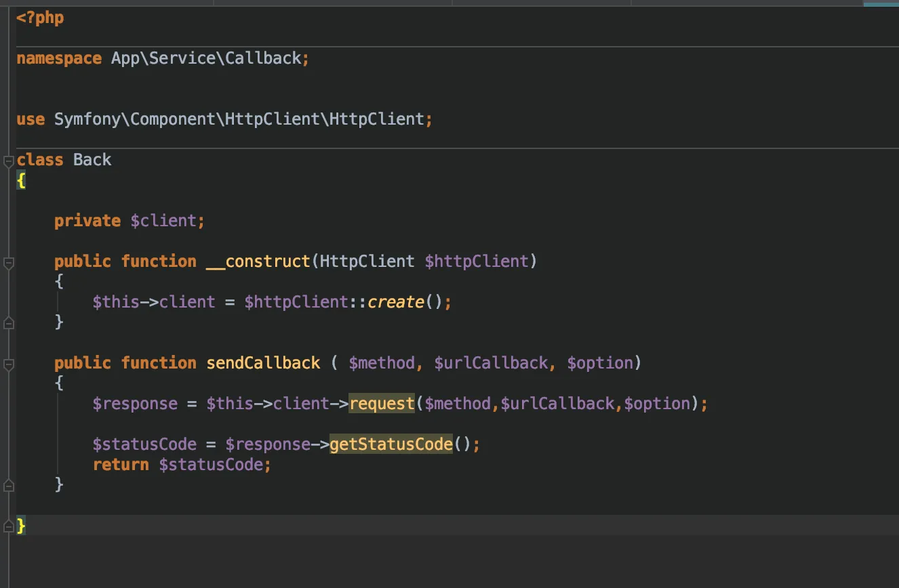Click $statusCode in the return statement
The height and width of the screenshot is (588, 899).
click(x=211, y=465)
